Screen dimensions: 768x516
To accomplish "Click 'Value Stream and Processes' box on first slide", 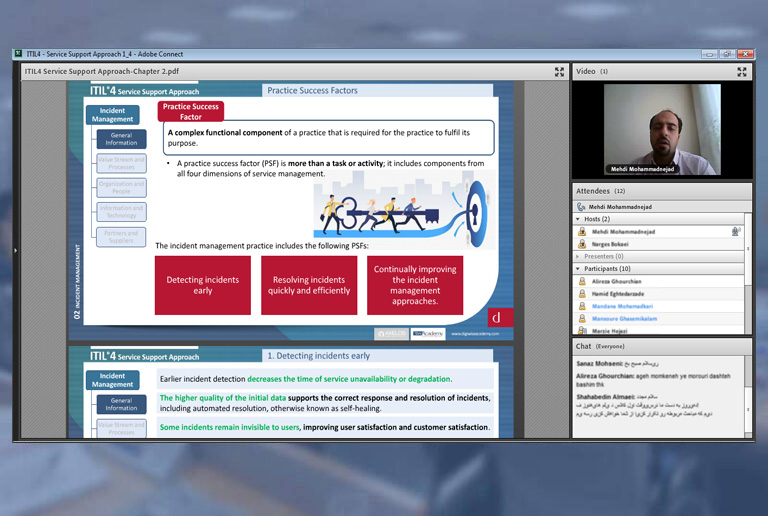I will point(121,163).
